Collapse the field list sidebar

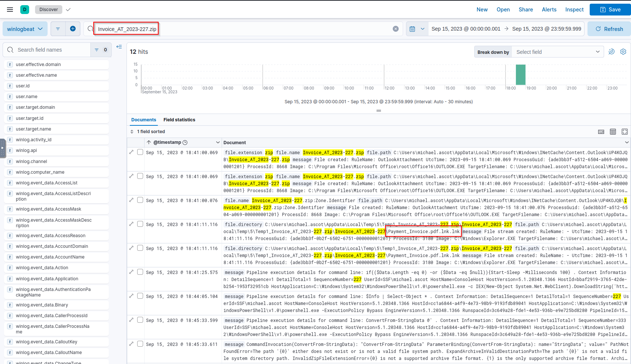(x=119, y=47)
